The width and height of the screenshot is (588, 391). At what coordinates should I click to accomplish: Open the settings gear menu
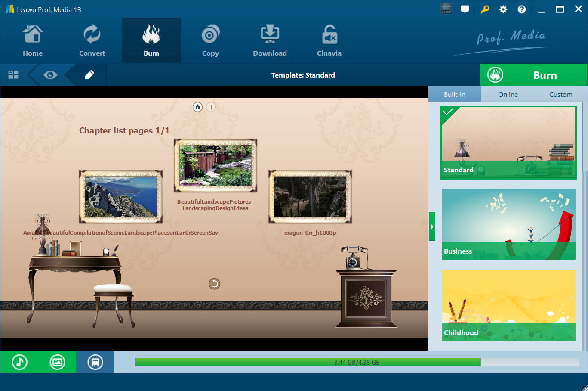[503, 9]
